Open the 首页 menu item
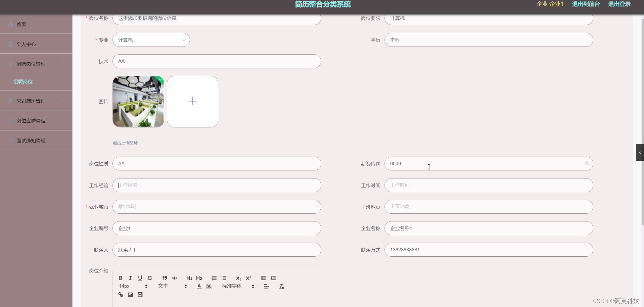This screenshot has height=307, width=644. click(x=21, y=24)
